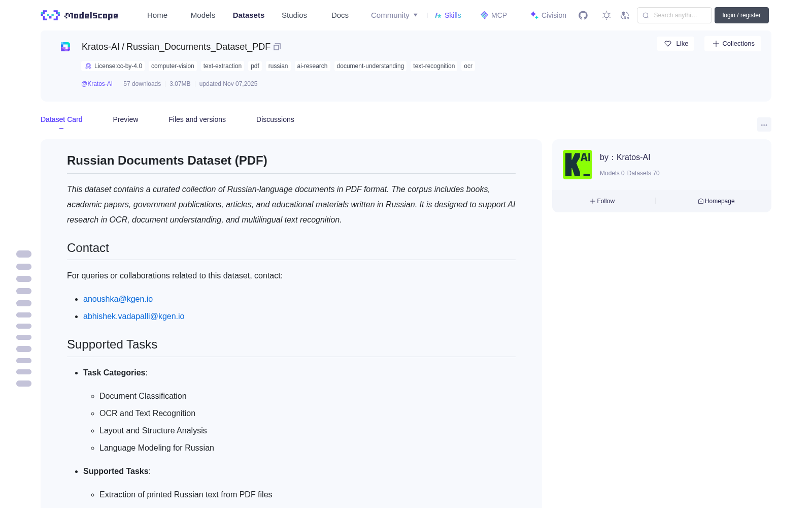Go to Home in navigation
The width and height of the screenshot is (812, 508).
click(157, 15)
